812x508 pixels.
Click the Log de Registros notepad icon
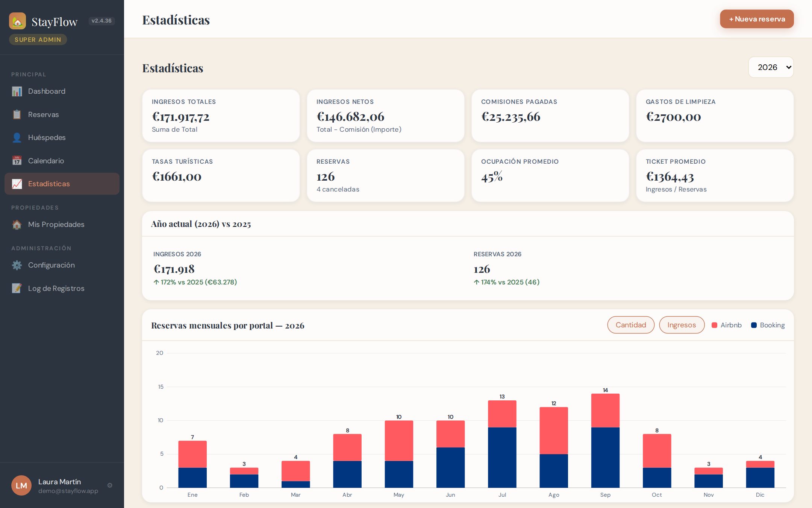pos(17,288)
